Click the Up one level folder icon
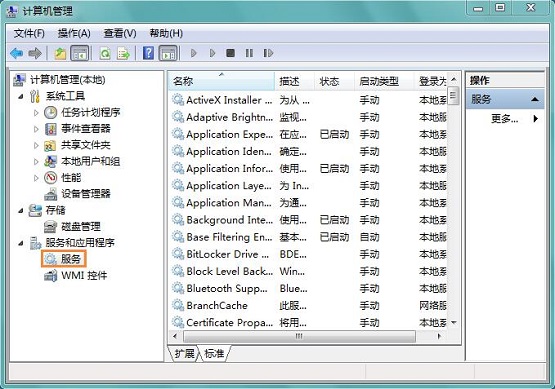The height and width of the screenshot is (389, 555). (x=60, y=53)
